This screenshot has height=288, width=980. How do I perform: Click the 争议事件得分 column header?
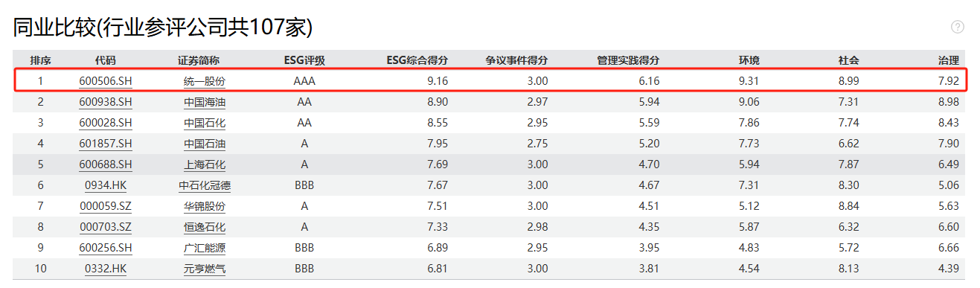point(517,60)
